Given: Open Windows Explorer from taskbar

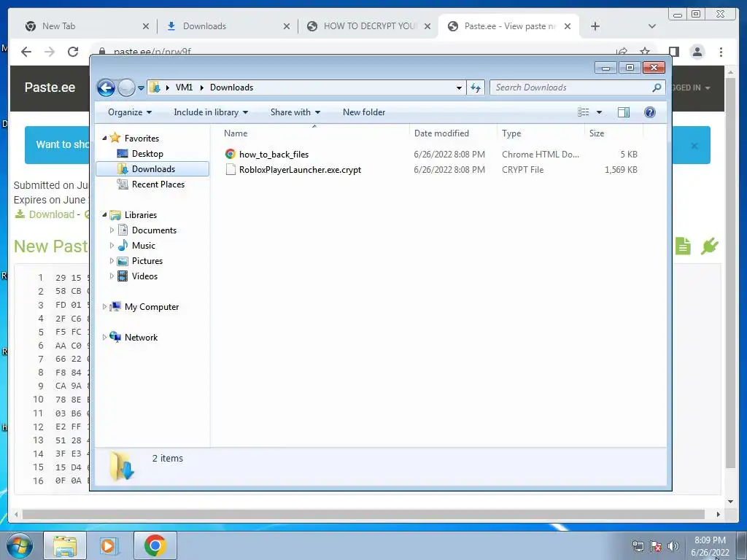Looking at the screenshot, I should click(x=65, y=545).
